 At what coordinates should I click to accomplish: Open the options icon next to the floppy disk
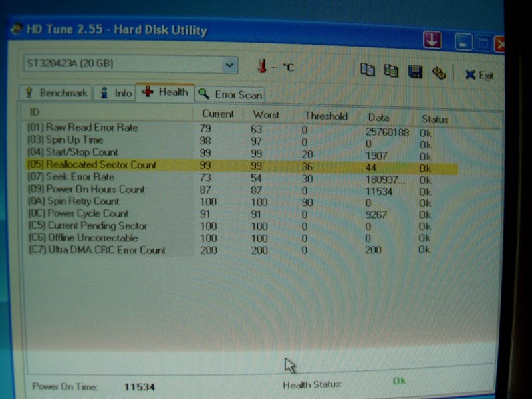(x=439, y=73)
